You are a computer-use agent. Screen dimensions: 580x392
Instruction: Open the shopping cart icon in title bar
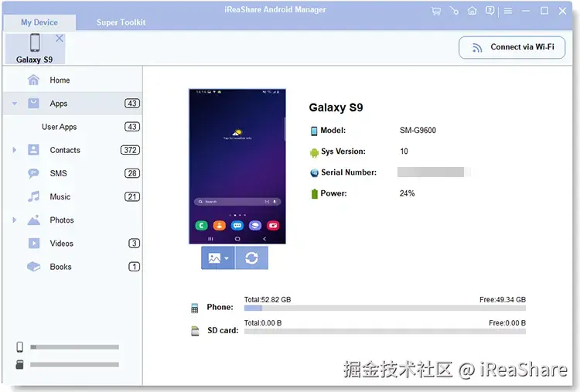pyautogui.click(x=436, y=11)
